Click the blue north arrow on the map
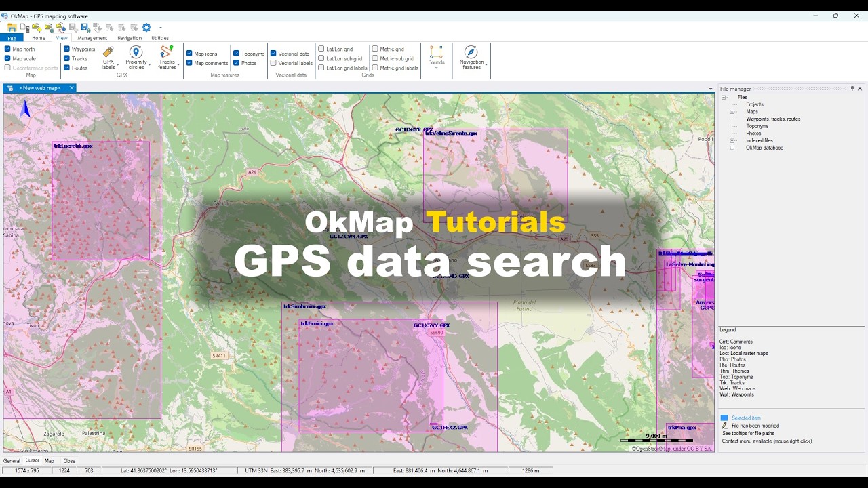The width and height of the screenshot is (868, 488). coord(26,108)
